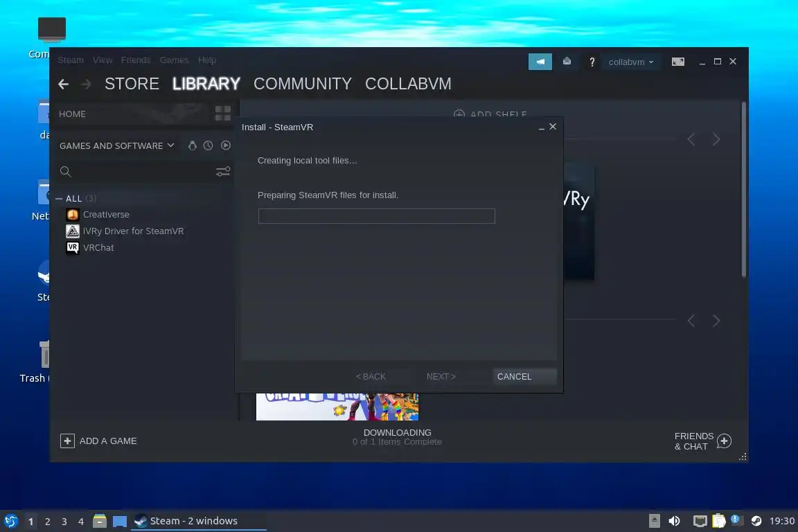Switch to the STORE tab
Image resolution: width=798 pixels, height=532 pixels.
132,84
